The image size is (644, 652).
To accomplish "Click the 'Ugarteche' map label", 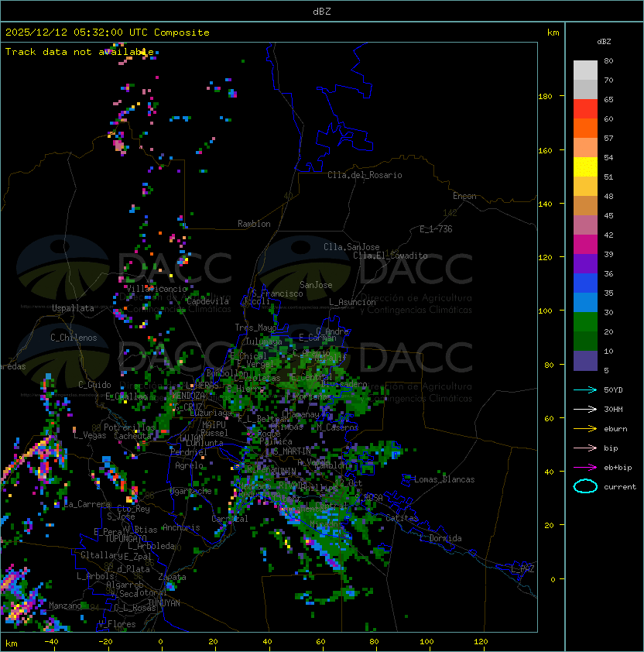I will tap(191, 492).
